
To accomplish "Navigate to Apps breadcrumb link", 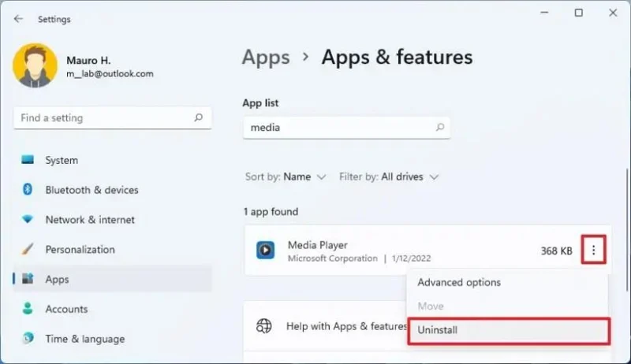I will coord(266,57).
